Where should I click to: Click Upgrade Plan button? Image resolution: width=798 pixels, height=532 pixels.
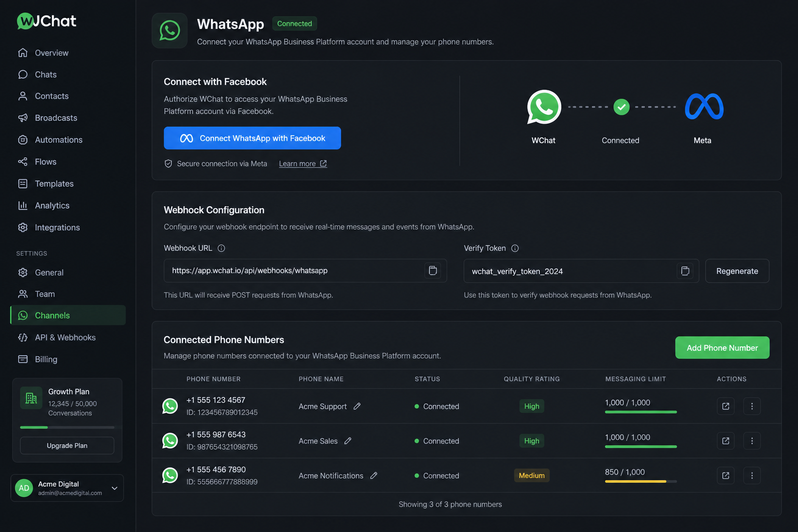coord(67,446)
